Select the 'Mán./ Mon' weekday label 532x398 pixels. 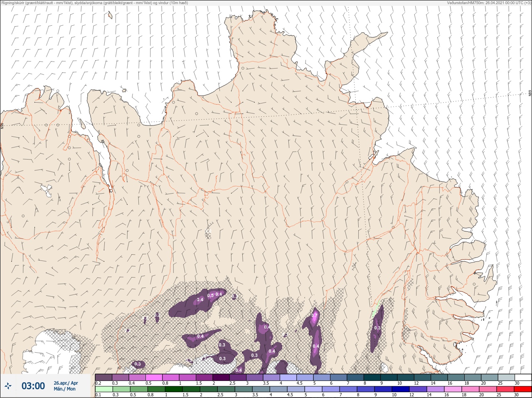tap(65, 389)
